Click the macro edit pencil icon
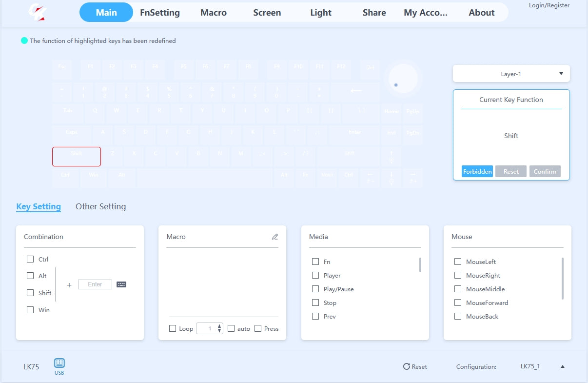The width and height of the screenshot is (588, 383). click(x=275, y=237)
